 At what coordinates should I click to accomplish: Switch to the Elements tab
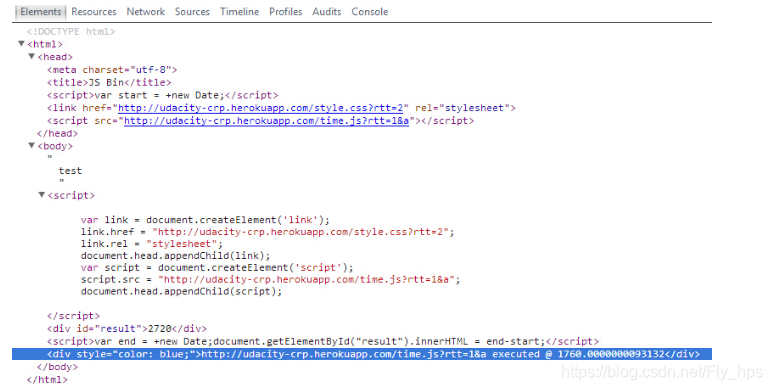(40, 12)
